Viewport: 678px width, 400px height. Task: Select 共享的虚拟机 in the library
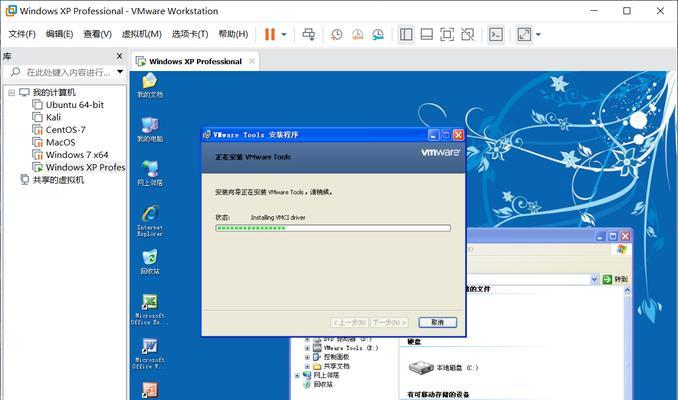pos(52,180)
